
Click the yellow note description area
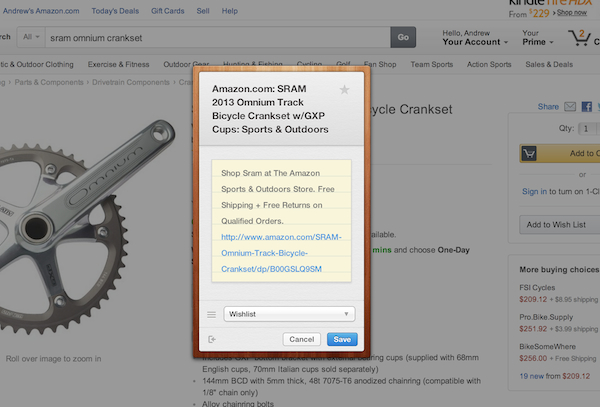coord(281,221)
